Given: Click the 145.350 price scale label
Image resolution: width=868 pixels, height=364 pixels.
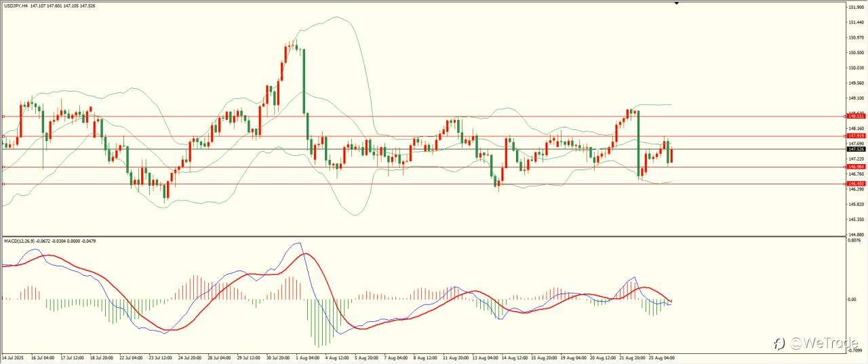Looking at the screenshot, I should 856,220.
